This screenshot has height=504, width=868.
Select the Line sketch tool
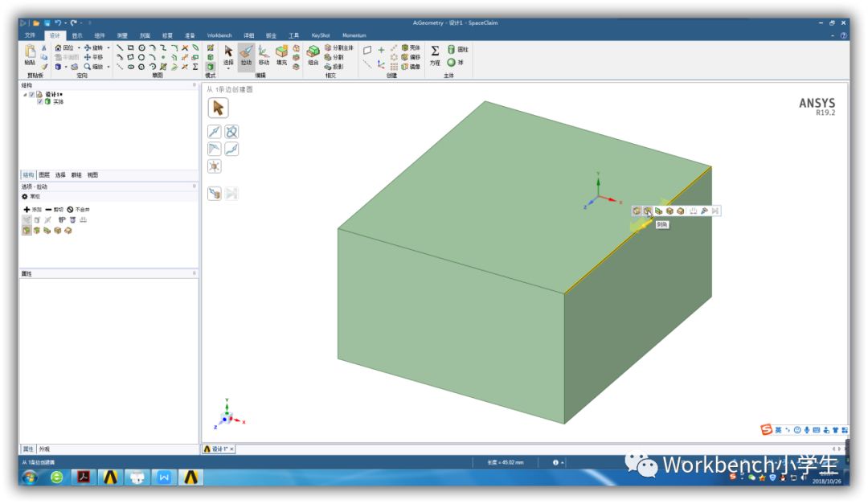click(120, 47)
